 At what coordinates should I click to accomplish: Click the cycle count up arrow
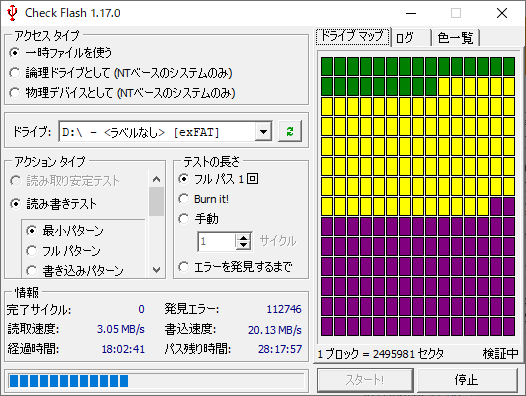pos(244,237)
